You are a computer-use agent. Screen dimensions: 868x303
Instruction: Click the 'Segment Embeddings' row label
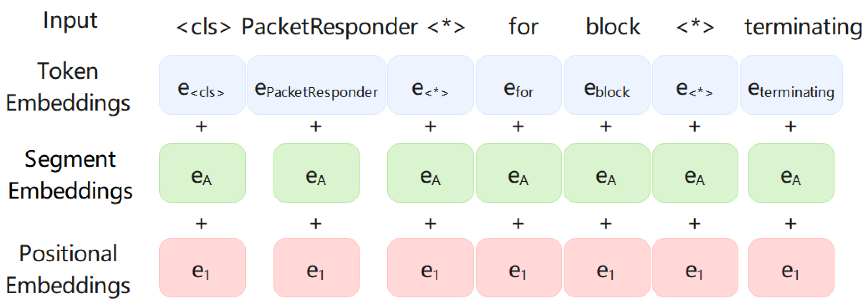coord(70,174)
